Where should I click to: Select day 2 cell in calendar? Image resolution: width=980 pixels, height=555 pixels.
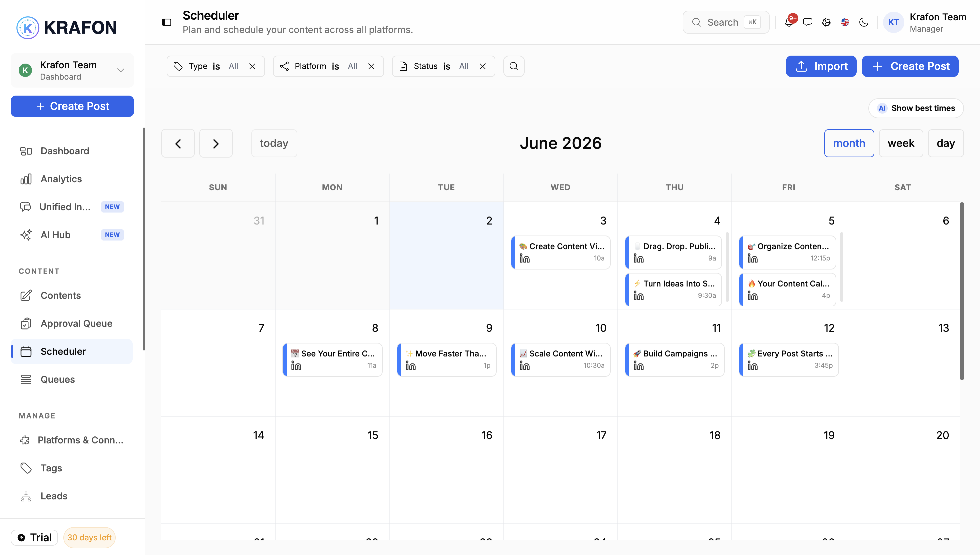(x=447, y=256)
